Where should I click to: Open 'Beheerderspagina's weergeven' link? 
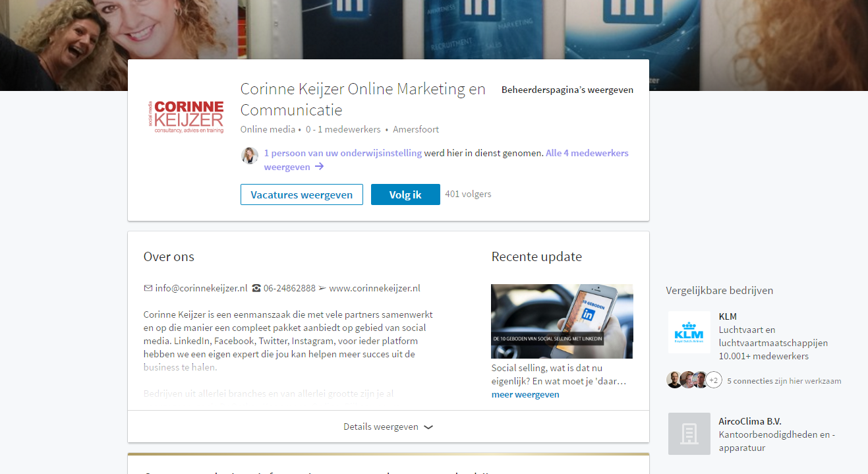(x=567, y=90)
